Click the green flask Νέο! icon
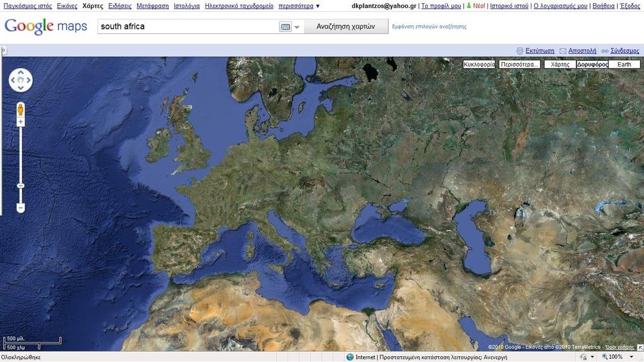This screenshot has width=644, height=362. 469,6
